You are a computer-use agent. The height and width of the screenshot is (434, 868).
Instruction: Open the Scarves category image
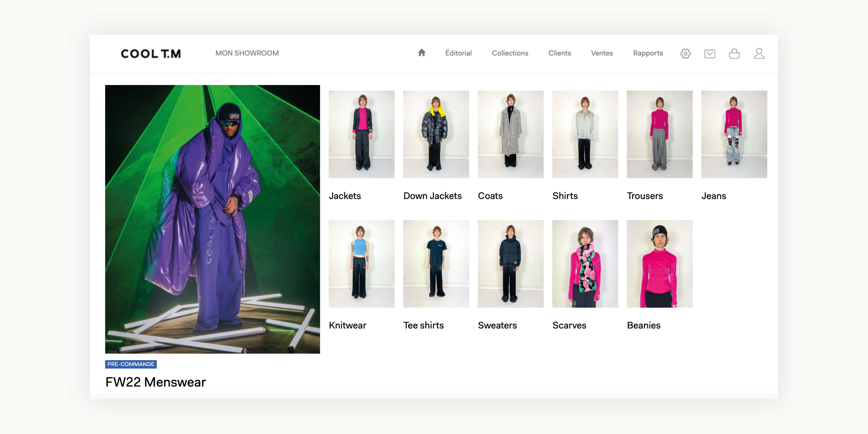585,264
